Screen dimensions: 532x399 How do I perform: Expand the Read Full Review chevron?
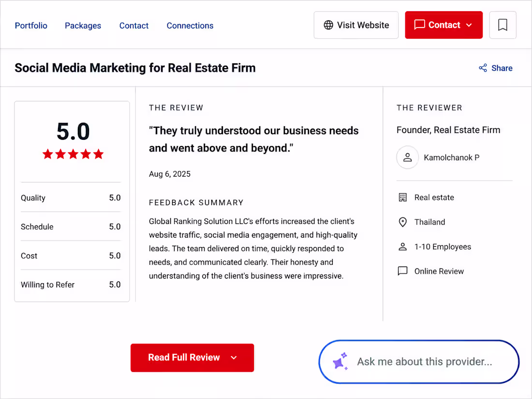click(234, 357)
